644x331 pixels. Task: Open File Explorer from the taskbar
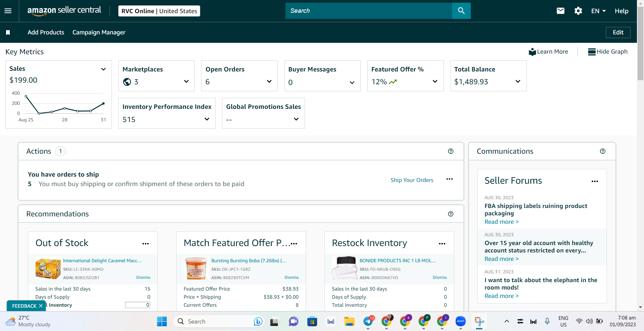click(349, 322)
